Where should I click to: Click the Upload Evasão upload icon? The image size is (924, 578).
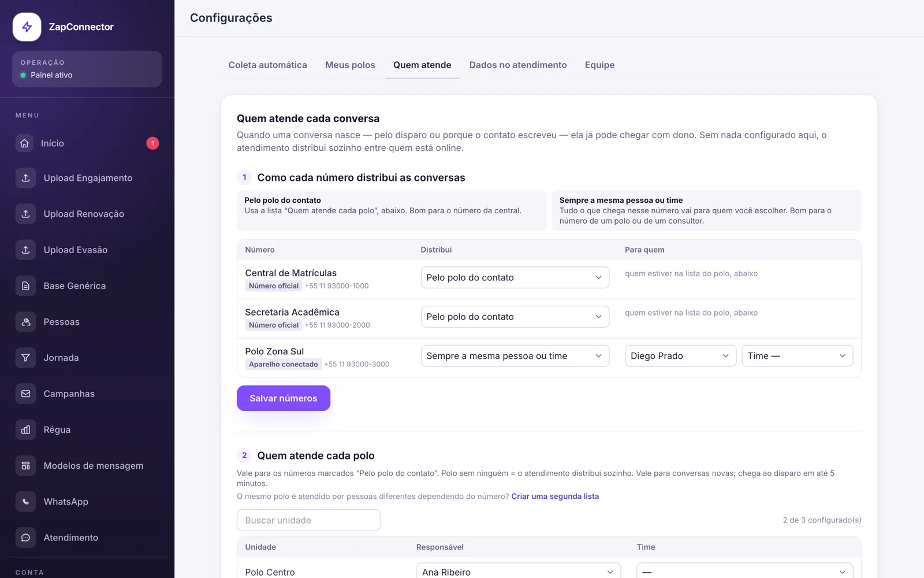point(25,250)
